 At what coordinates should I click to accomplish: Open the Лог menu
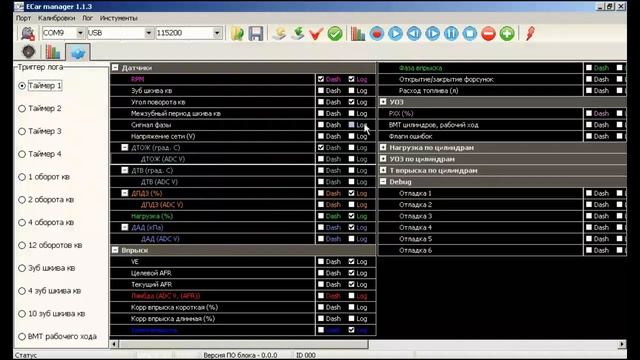click(x=87, y=18)
